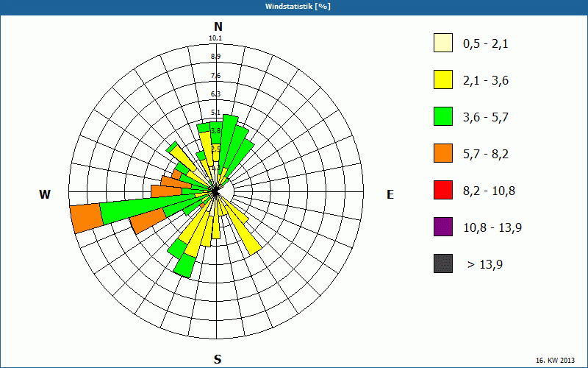Click the black center point of the wind rose

click(x=215, y=192)
